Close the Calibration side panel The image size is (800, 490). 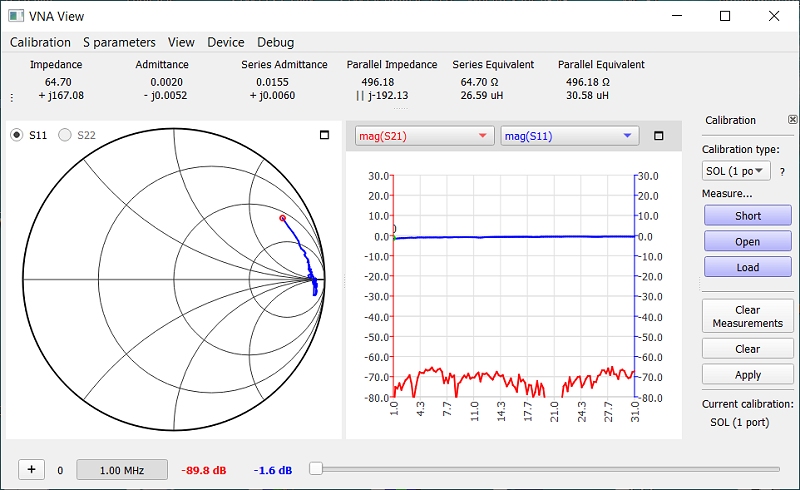(792, 119)
